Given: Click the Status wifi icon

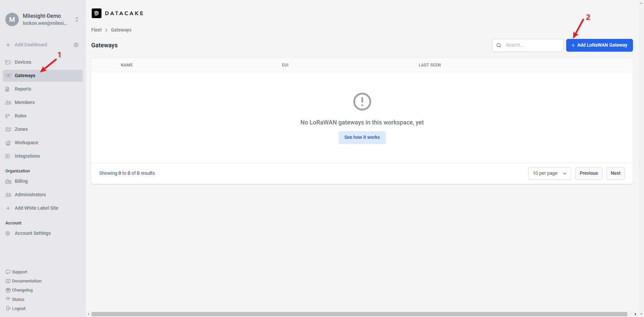Looking at the screenshot, I should pyautogui.click(x=8, y=299).
